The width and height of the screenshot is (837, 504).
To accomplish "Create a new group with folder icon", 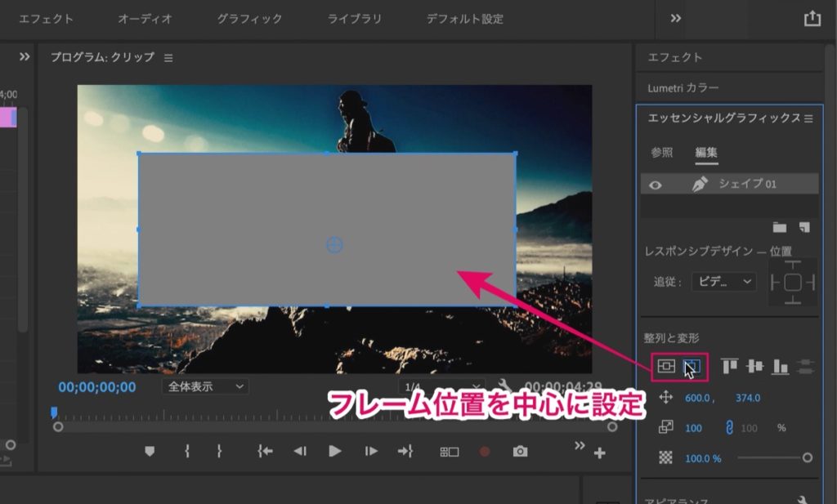I will [779, 228].
